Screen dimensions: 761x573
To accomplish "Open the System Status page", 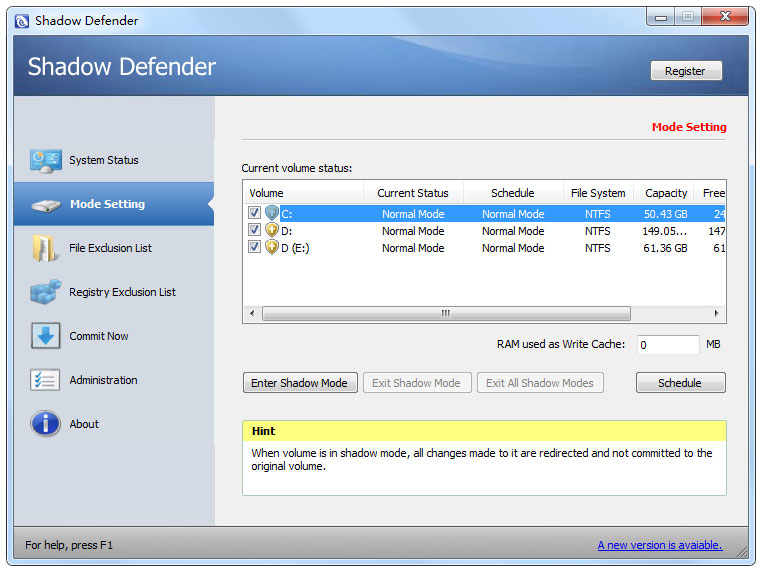I will [104, 160].
